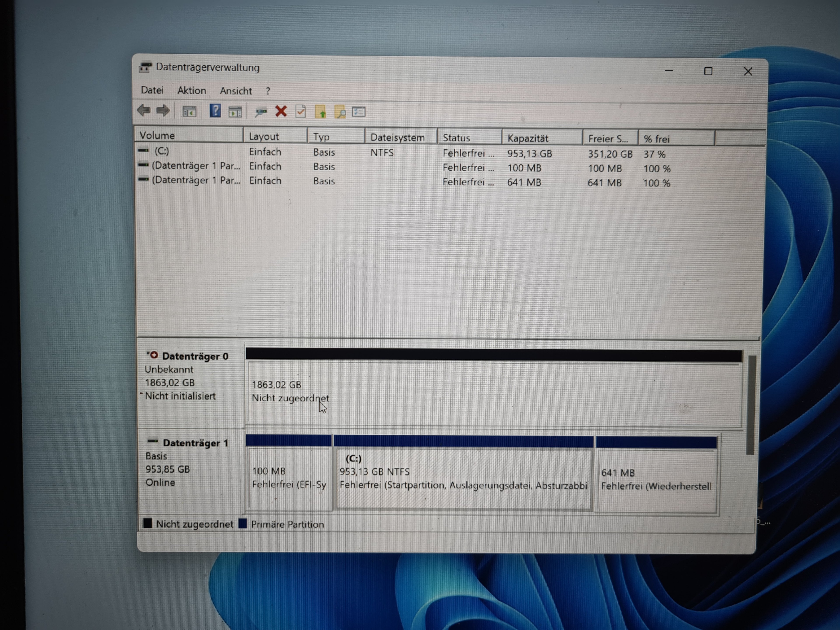
Task: Click the connect drive toolbar icon
Action: pyautogui.click(x=261, y=112)
